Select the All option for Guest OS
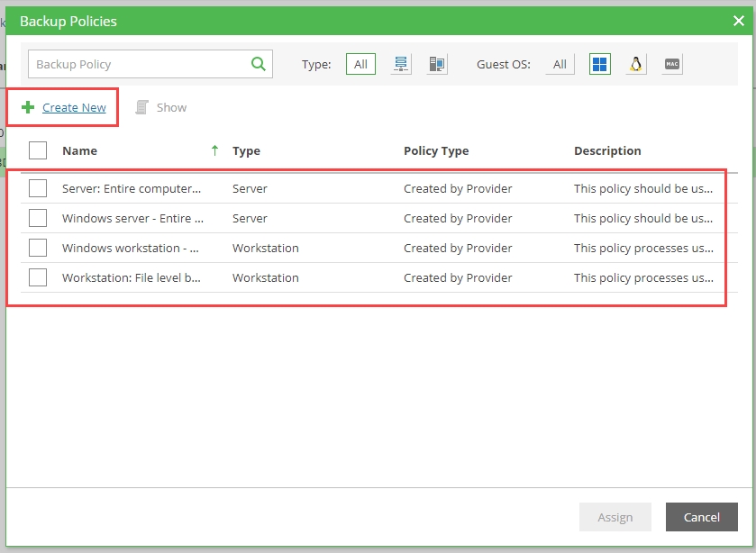The width and height of the screenshot is (756, 553). click(560, 64)
